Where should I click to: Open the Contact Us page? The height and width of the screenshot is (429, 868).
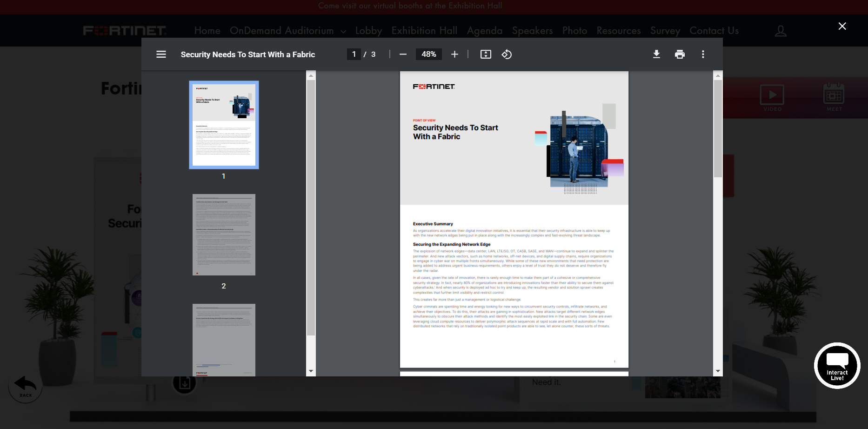pos(714,31)
